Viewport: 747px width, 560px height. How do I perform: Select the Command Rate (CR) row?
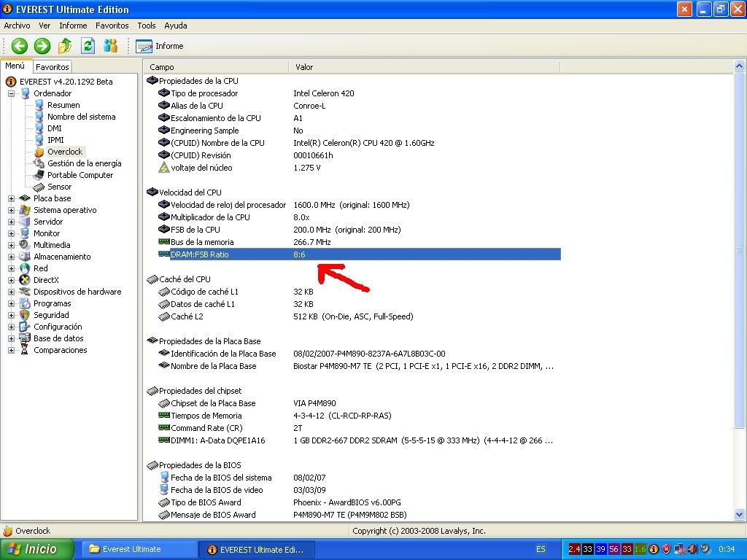pos(353,428)
